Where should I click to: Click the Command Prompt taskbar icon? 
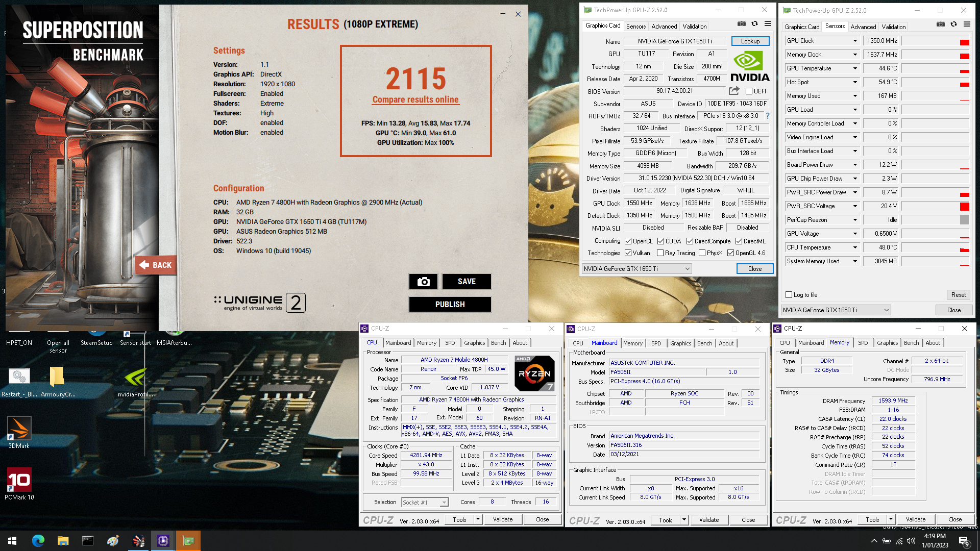click(x=88, y=541)
